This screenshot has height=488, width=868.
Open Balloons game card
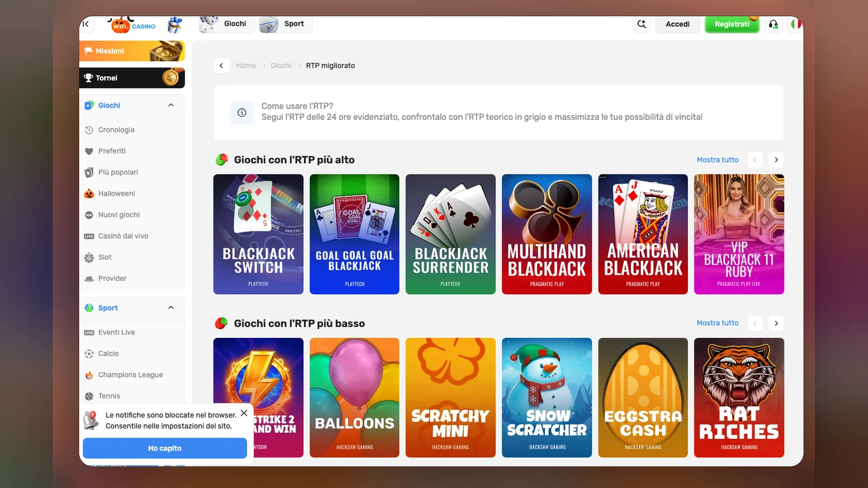coord(354,397)
